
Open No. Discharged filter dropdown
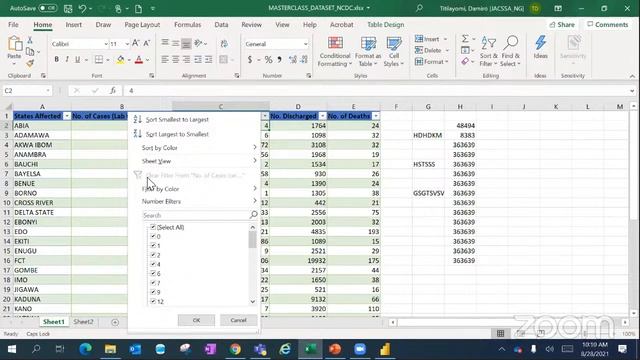coord(322,116)
